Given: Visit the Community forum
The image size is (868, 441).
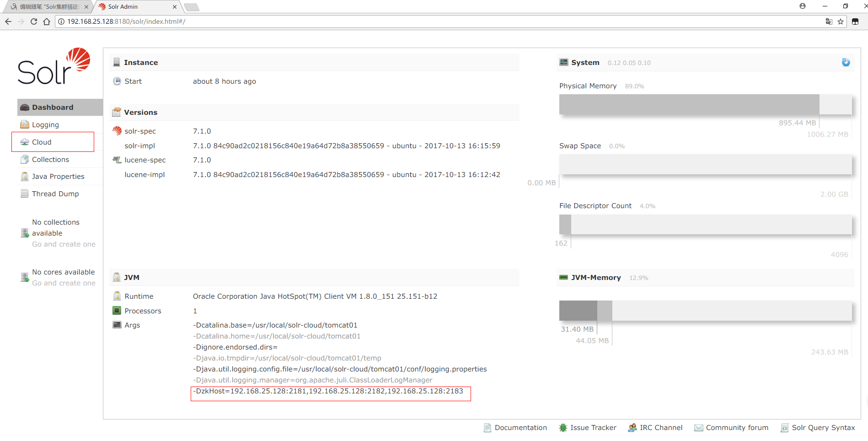Looking at the screenshot, I should tap(737, 427).
